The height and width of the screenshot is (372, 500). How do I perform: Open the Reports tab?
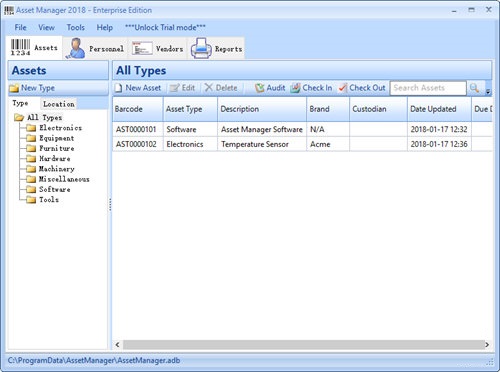pyautogui.click(x=216, y=49)
